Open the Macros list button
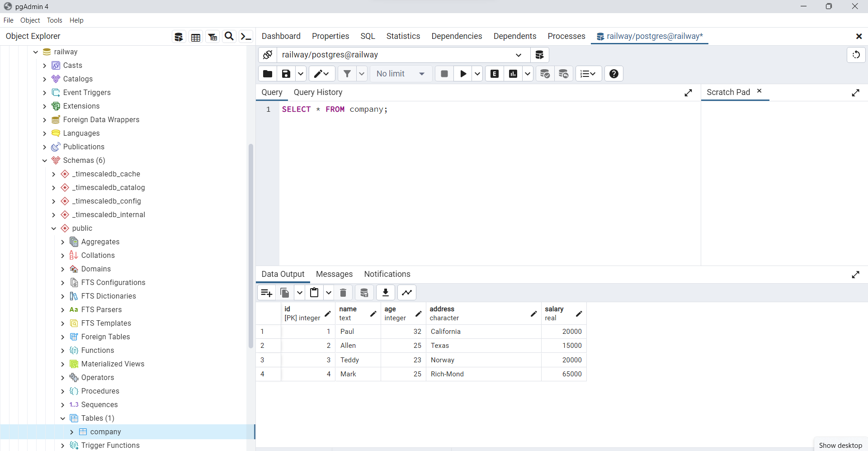The height and width of the screenshot is (451, 868). (588, 74)
